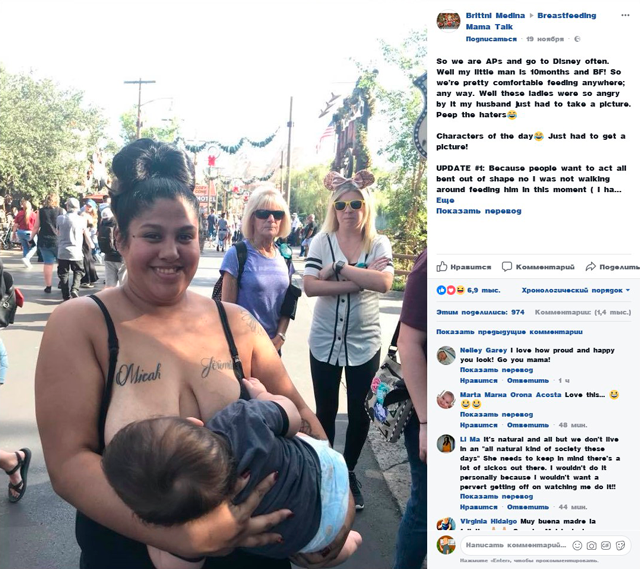Click the Написать комментарий input field
This screenshot has height=569, width=640.
point(516,545)
